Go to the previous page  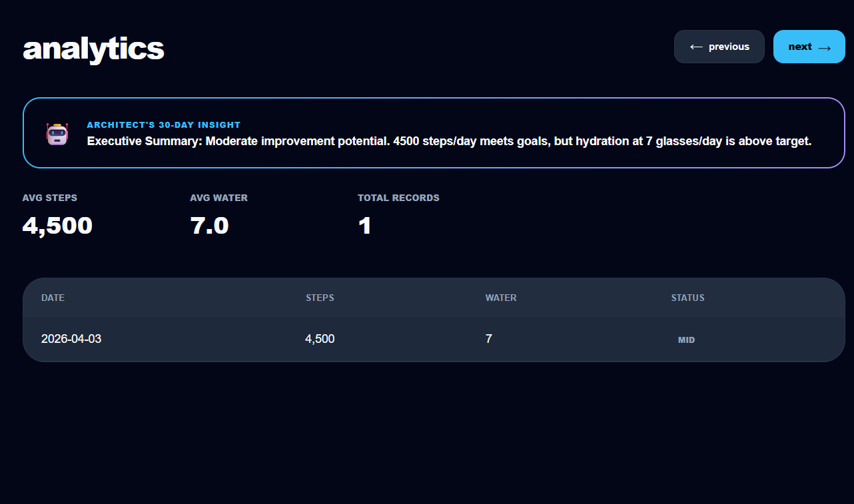(x=719, y=46)
